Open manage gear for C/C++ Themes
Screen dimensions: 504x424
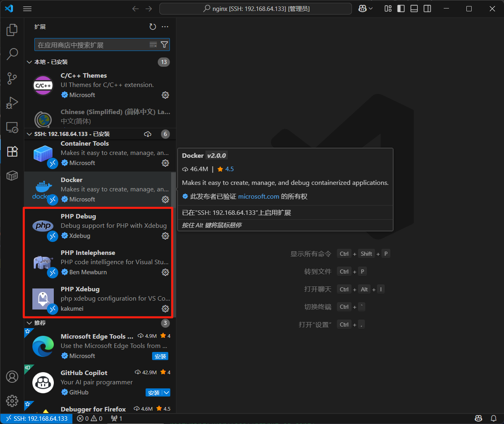coord(165,95)
